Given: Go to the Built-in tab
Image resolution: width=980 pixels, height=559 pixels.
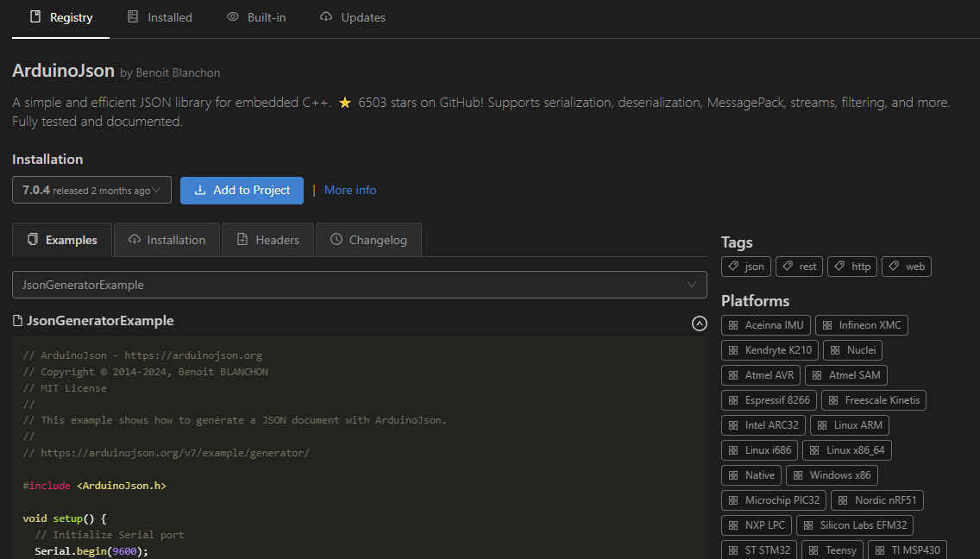Looking at the screenshot, I should point(256,17).
